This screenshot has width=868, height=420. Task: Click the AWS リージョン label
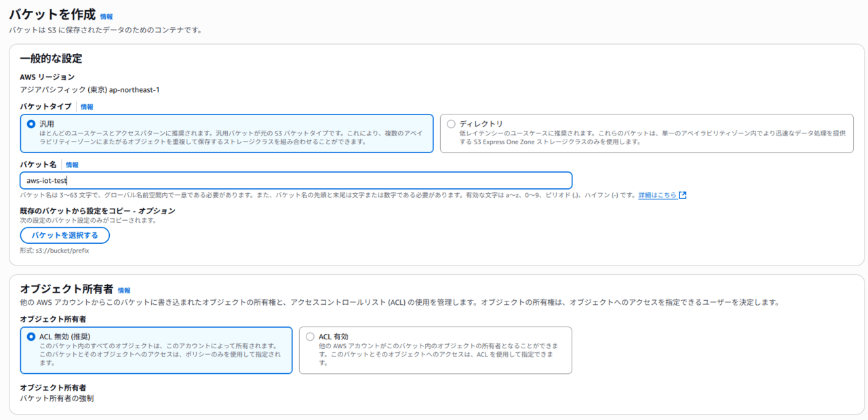point(47,77)
